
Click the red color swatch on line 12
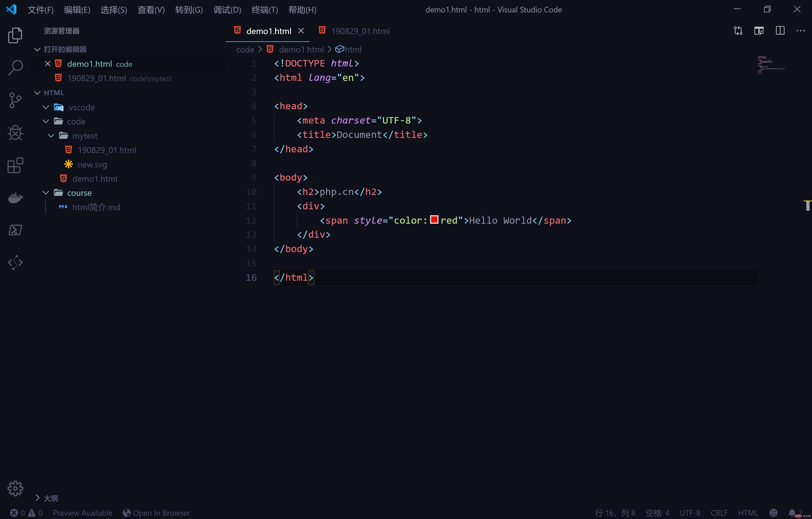434,220
